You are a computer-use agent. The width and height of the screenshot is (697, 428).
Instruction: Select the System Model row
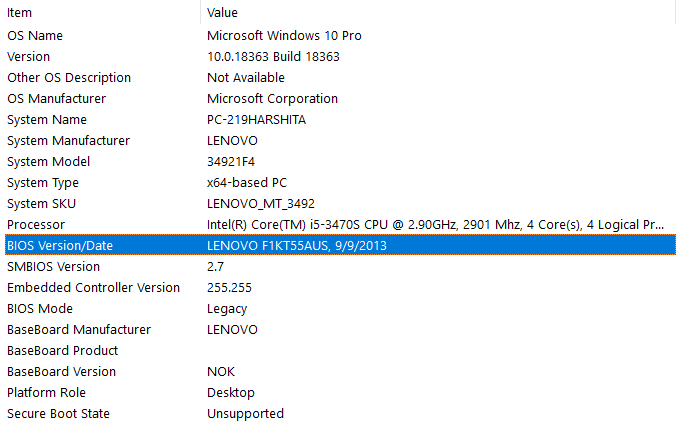[x=49, y=161]
